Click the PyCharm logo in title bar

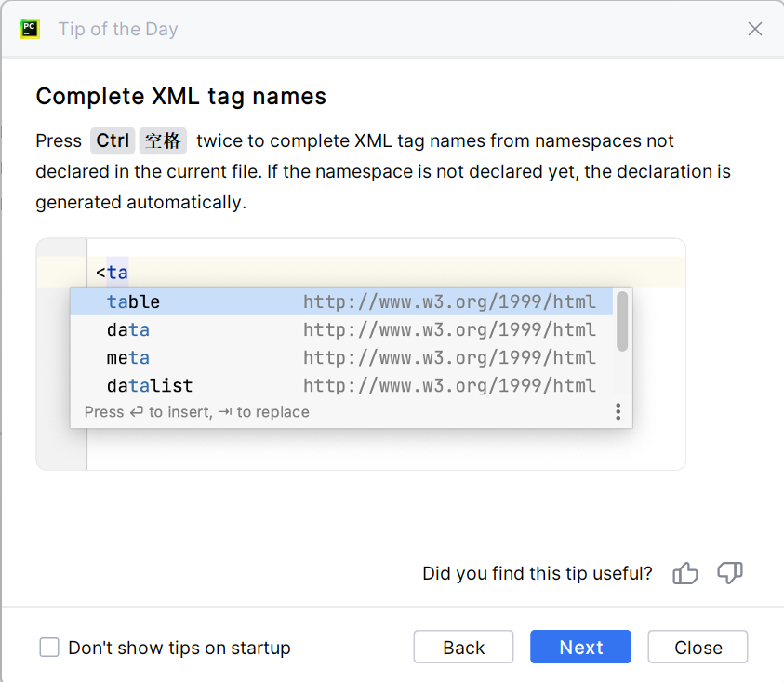30,29
